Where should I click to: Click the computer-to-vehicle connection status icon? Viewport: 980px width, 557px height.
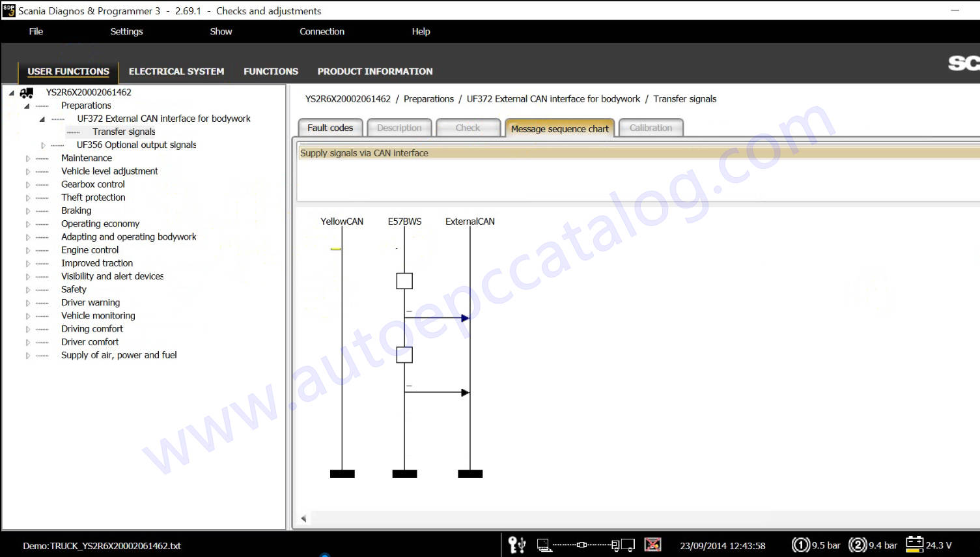point(585,545)
